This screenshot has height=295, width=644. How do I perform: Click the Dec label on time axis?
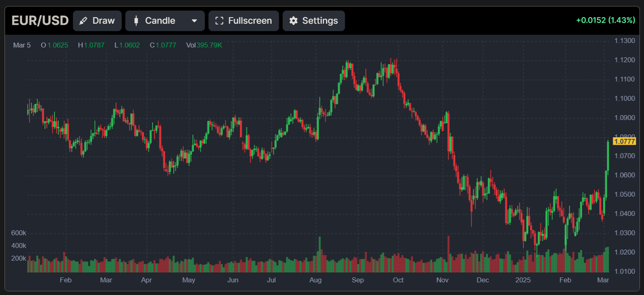coord(482,280)
